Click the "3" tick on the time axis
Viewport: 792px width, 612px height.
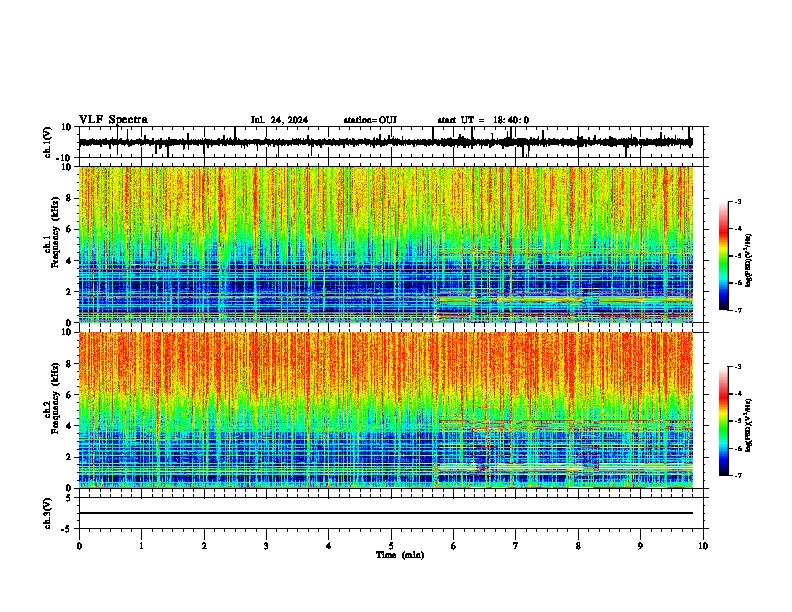point(266,546)
